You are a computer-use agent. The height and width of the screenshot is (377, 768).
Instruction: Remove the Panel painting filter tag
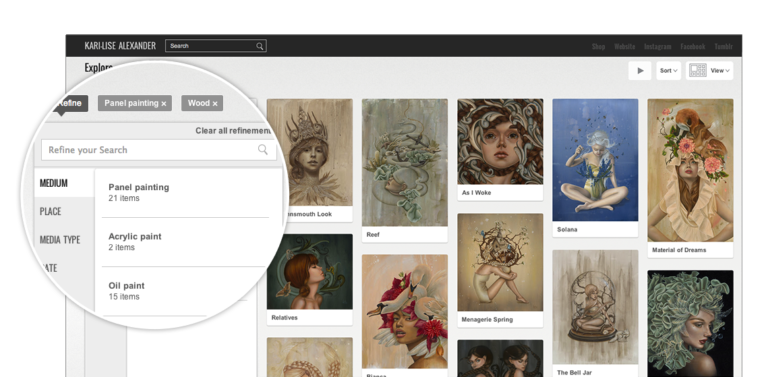[x=164, y=104]
